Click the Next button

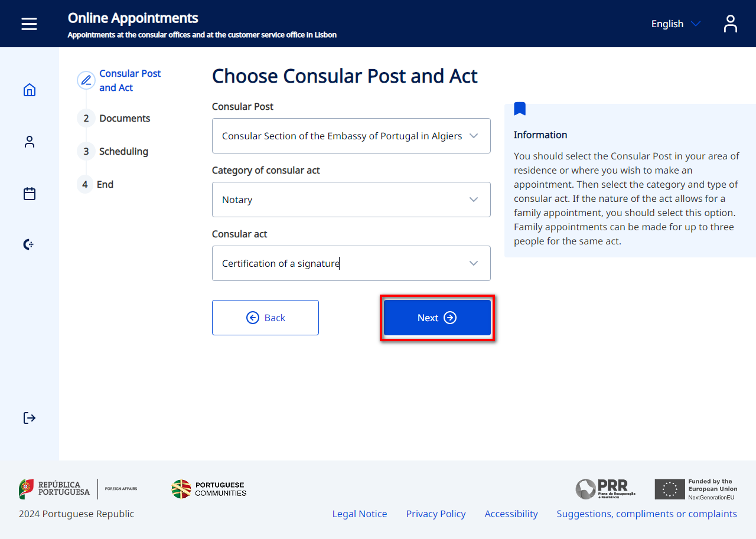coord(437,318)
